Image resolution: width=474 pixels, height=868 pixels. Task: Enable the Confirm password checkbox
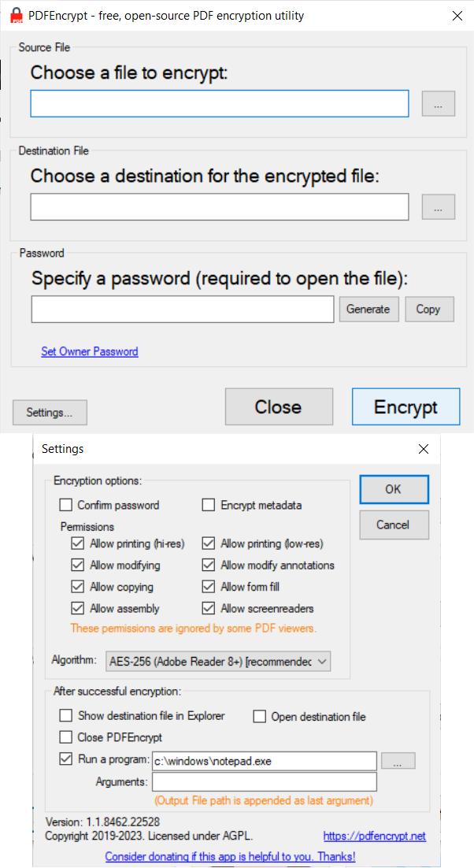[65, 506]
